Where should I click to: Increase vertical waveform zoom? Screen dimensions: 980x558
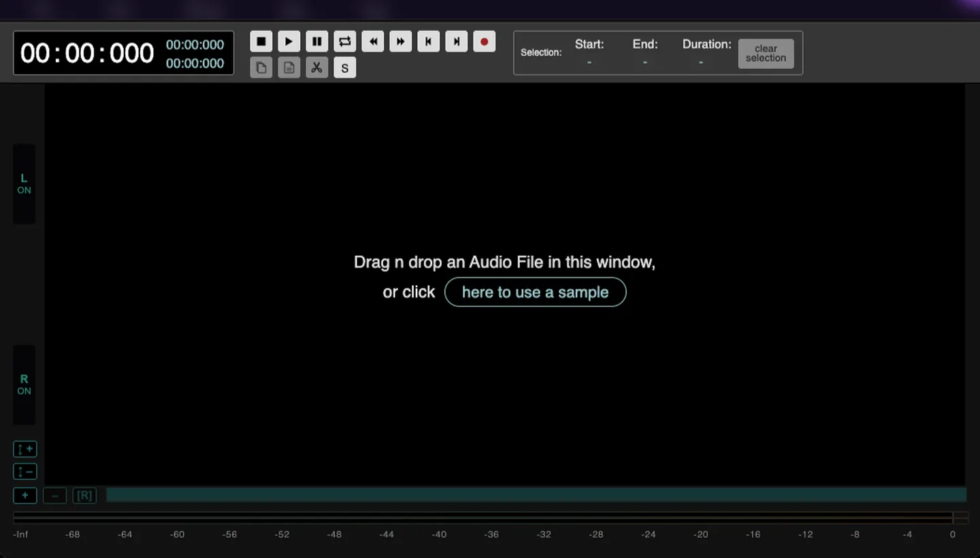pyautogui.click(x=24, y=449)
